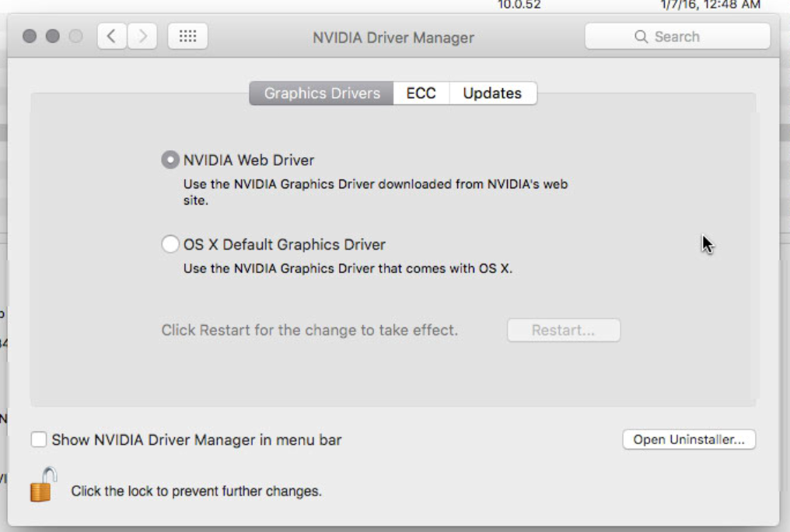This screenshot has width=790, height=532.
Task: Click the back navigation arrow
Action: tap(112, 37)
